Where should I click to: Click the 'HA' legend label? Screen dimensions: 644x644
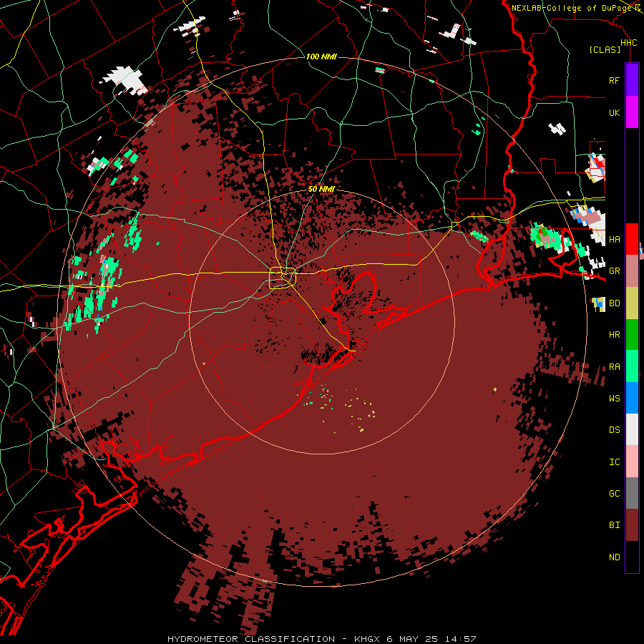[614, 240]
